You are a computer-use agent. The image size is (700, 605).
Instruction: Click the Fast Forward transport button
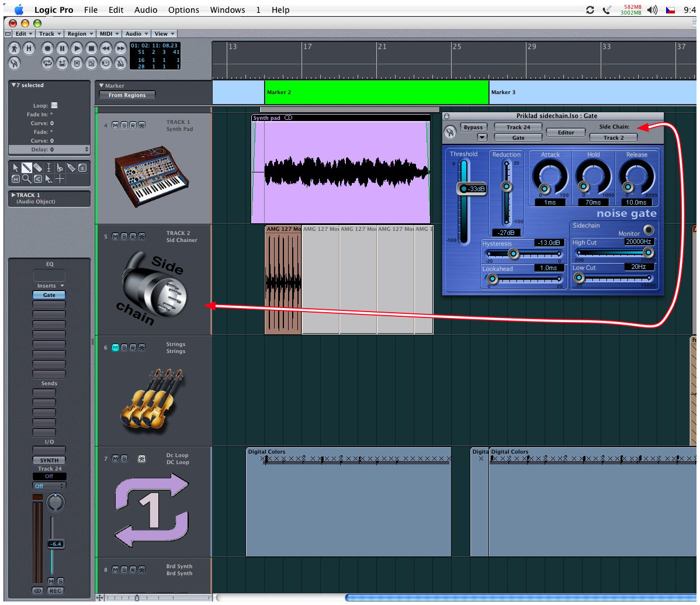tap(120, 48)
